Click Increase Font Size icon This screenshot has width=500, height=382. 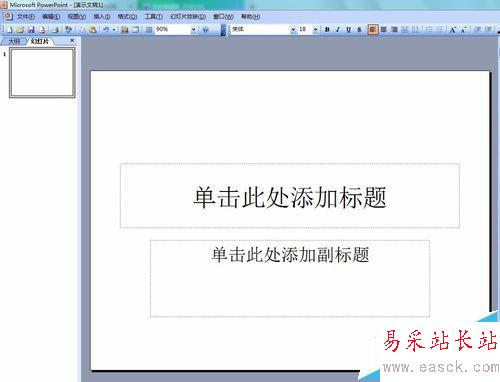click(452, 30)
